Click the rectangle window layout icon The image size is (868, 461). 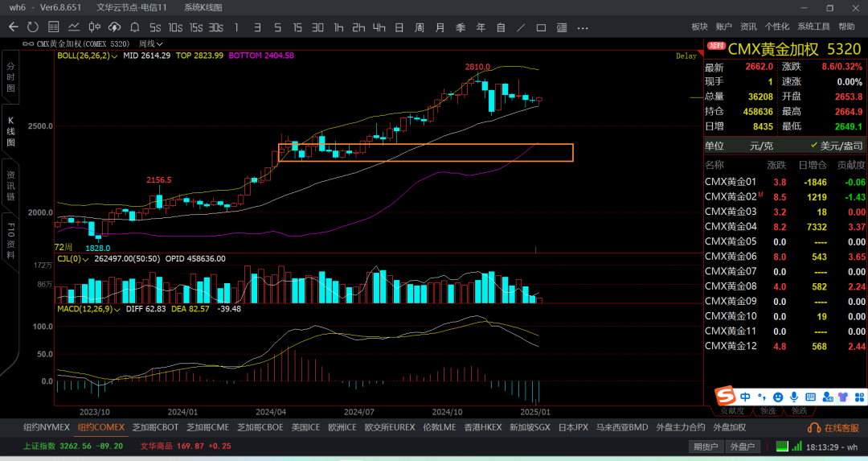click(x=542, y=27)
